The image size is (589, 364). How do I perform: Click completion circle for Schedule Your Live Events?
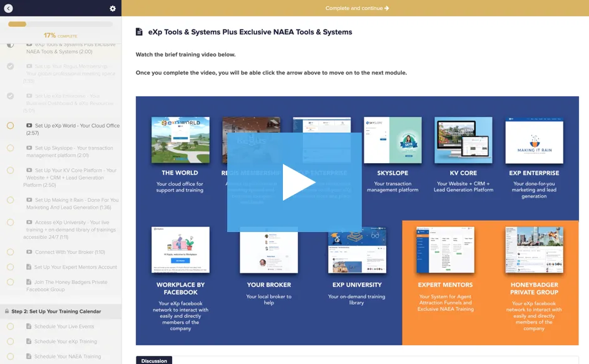(11, 326)
